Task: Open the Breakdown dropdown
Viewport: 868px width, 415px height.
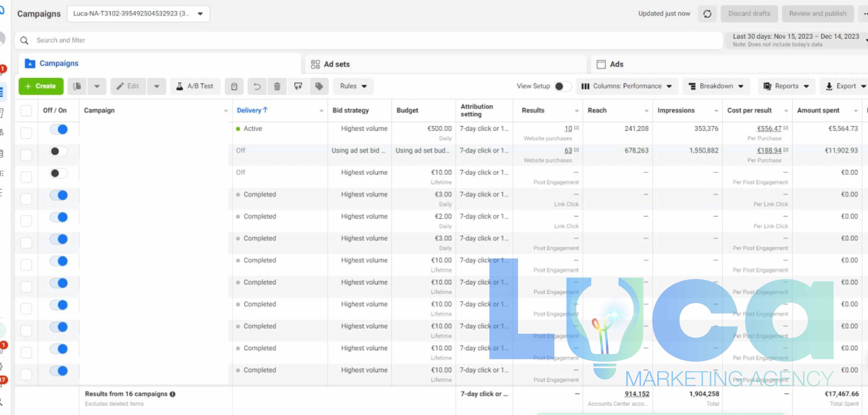Action: tap(716, 86)
